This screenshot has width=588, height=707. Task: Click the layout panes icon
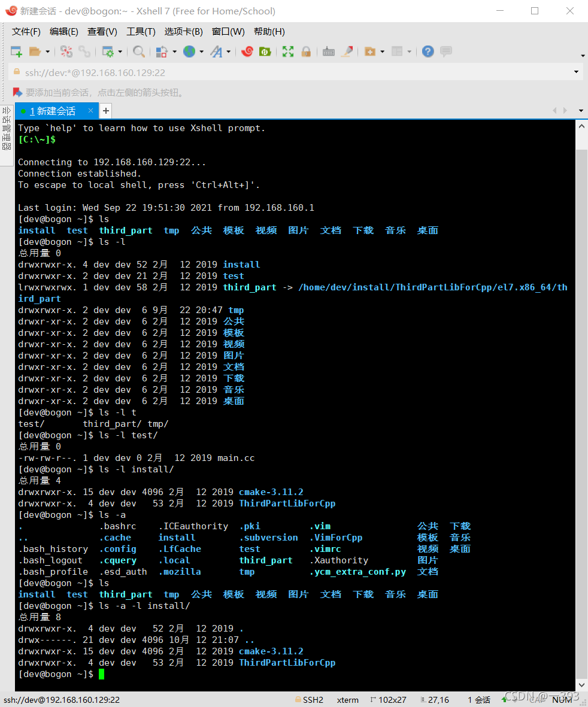397,51
